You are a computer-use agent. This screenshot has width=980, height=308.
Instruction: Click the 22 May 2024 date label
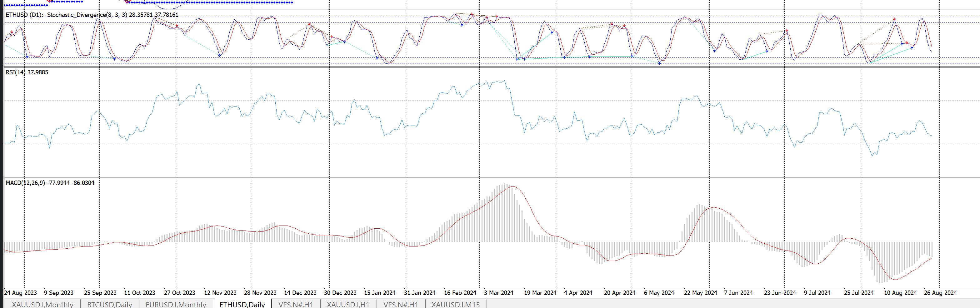coord(700,293)
